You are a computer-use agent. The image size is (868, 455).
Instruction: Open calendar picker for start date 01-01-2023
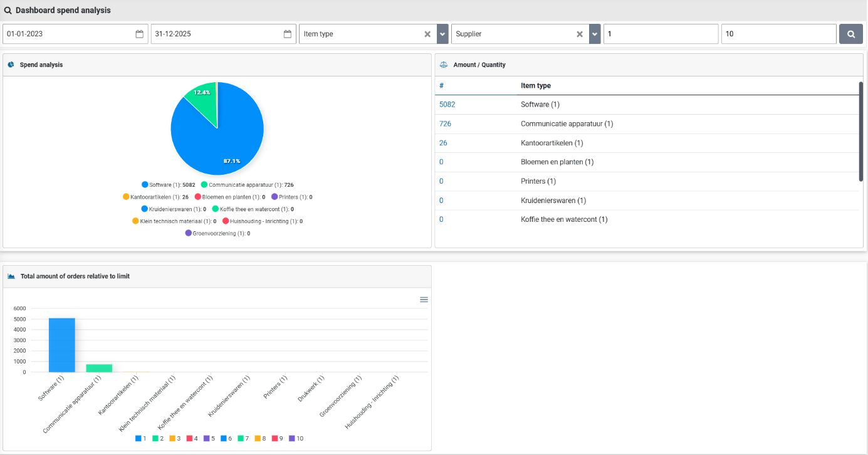[x=139, y=34]
